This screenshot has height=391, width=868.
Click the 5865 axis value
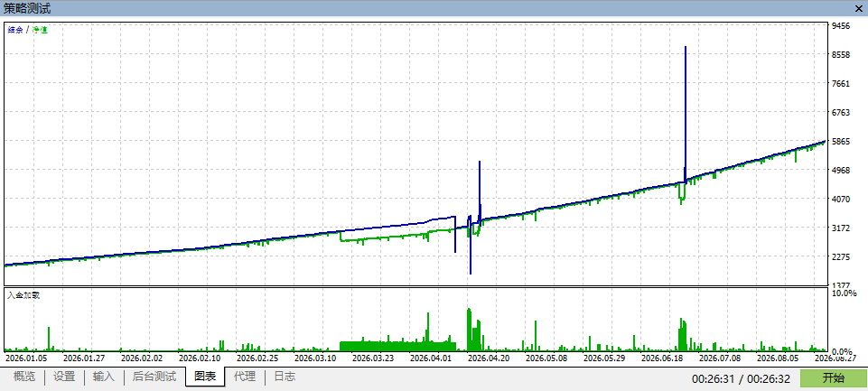pos(841,141)
